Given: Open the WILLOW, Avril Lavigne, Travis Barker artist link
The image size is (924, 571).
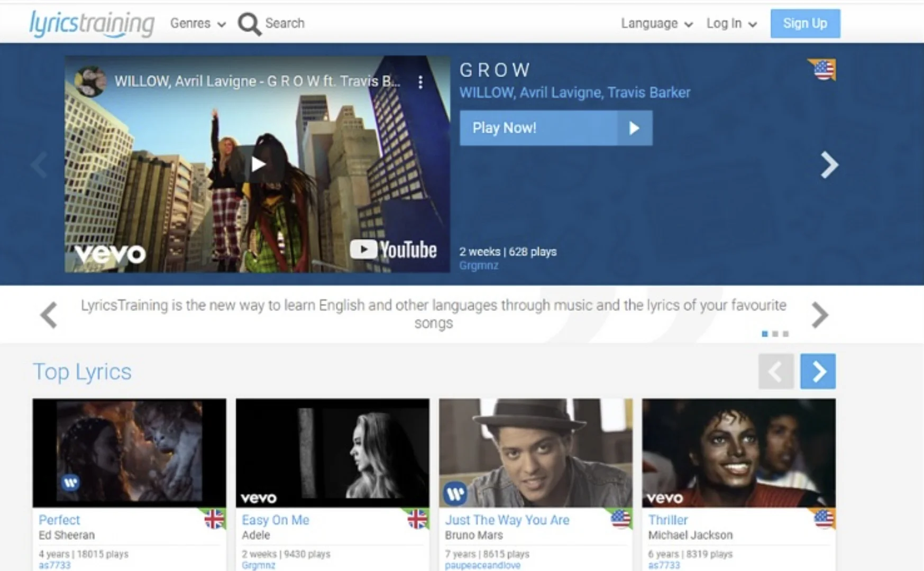Looking at the screenshot, I should (574, 93).
